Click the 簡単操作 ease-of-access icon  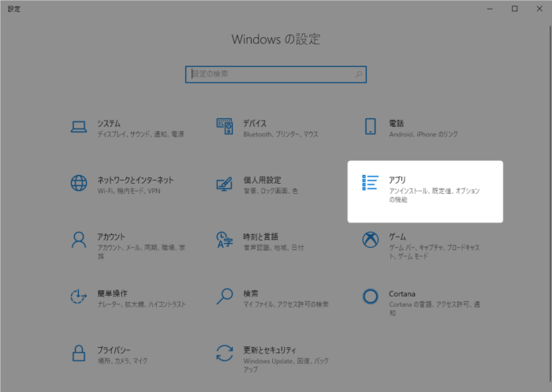pos(78,297)
